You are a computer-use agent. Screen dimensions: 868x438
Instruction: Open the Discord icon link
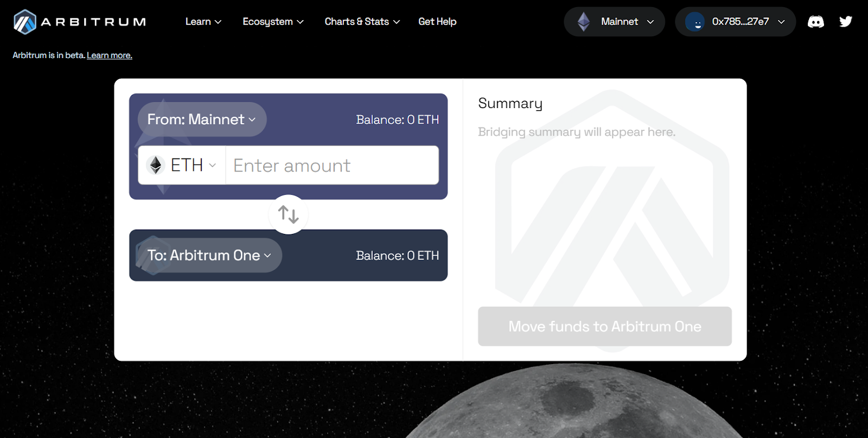click(x=816, y=22)
